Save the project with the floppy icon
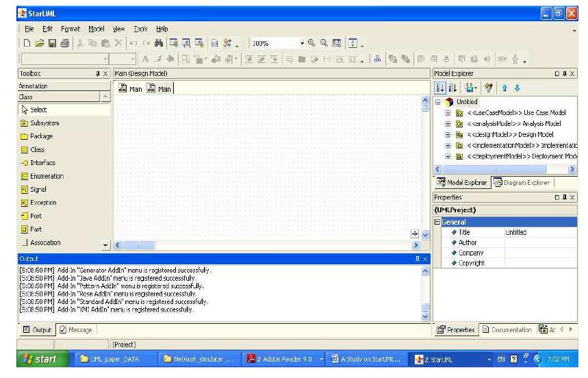This screenshot has width=588, height=378. (x=52, y=43)
